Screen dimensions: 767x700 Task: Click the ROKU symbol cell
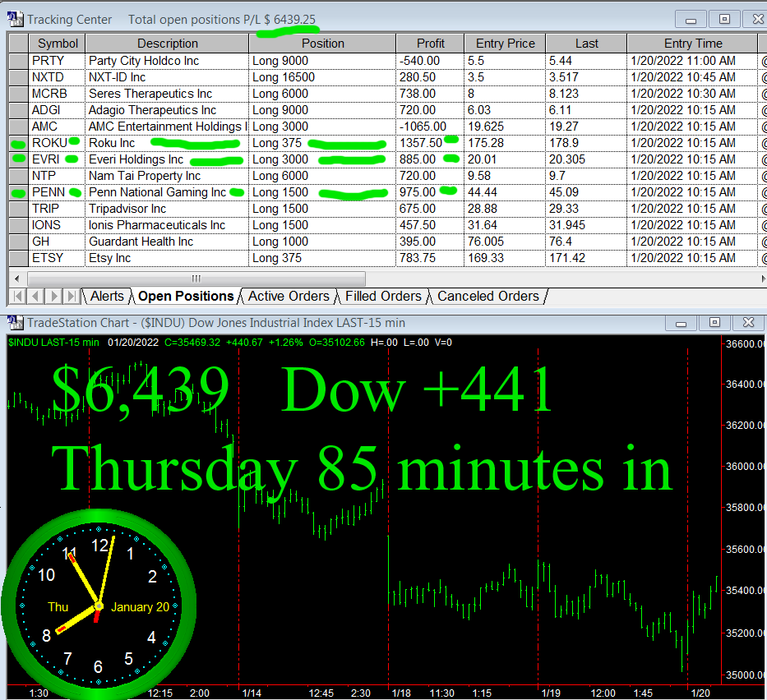tap(57, 143)
